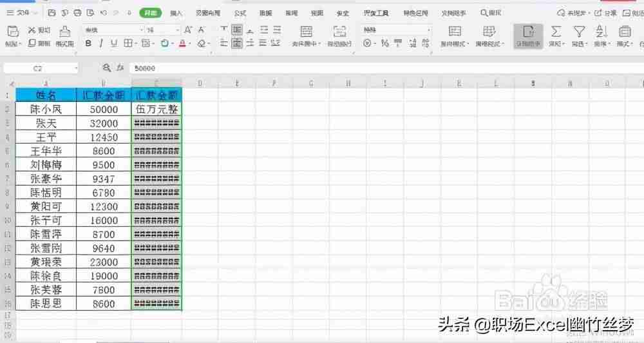This screenshot has height=343, width=644.
Task: Click the Sort A-Z icon
Action: (x=601, y=32)
